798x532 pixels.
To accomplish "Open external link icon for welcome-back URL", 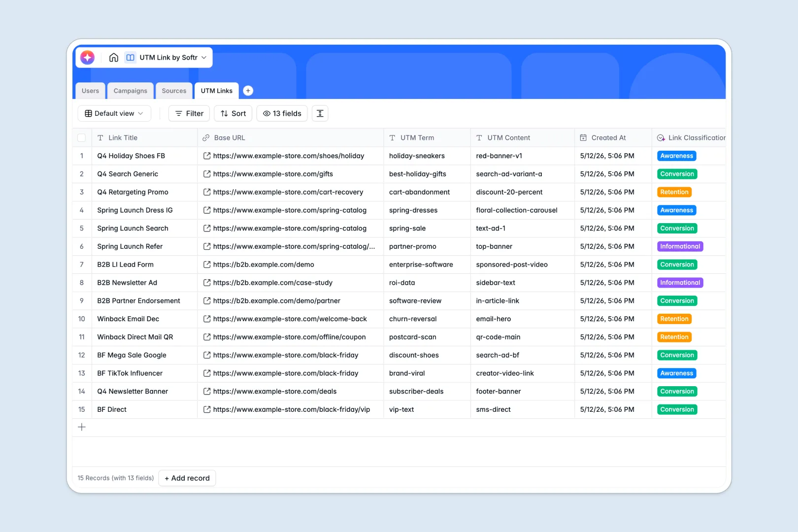I will click(x=207, y=319).
